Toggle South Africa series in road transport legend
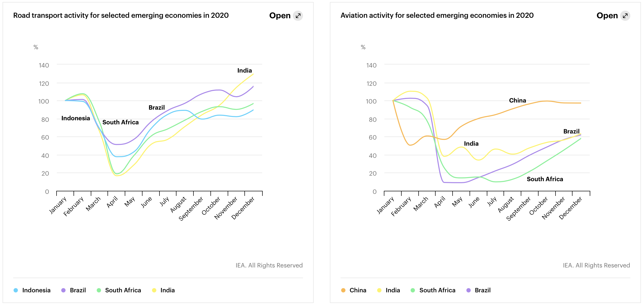Viewport: 644px width, 305px height. click(x=123, y=290)
